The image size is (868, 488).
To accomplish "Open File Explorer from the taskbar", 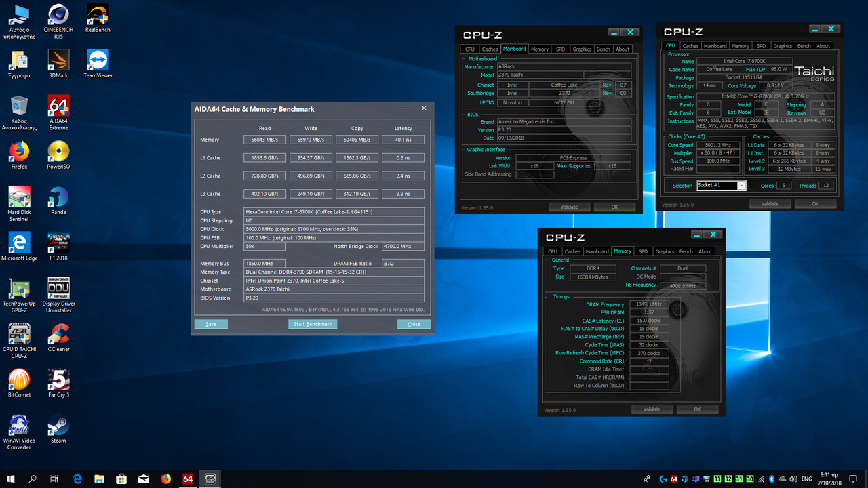I will coord(99,479).
